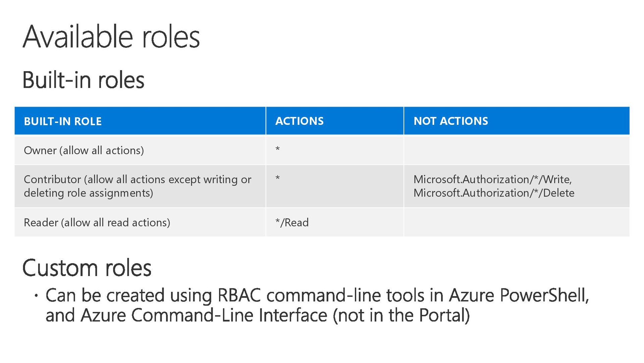
Task: Click the empty Not Actions cell for Owner
Action: tap(516, 150)
